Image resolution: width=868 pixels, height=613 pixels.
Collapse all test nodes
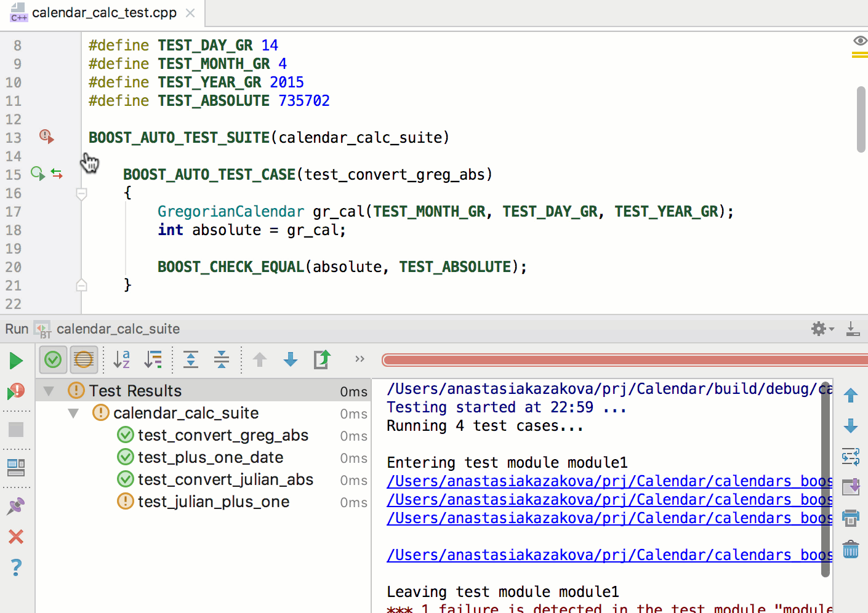tap(222, 359)
